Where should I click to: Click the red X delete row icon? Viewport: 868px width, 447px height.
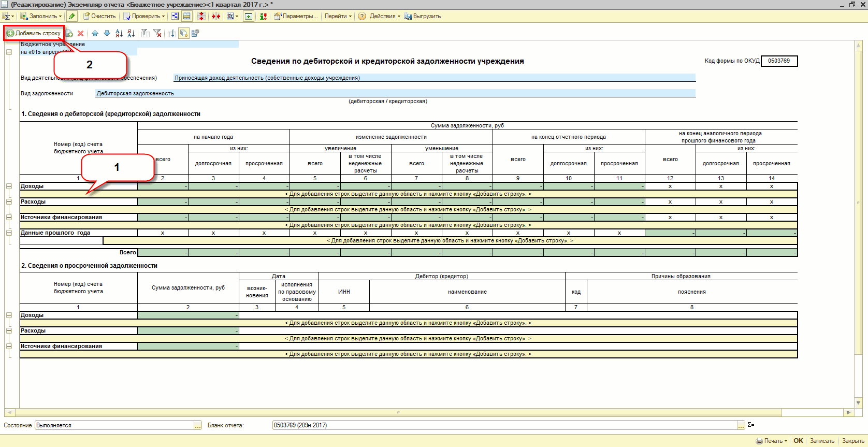(80, 33)
